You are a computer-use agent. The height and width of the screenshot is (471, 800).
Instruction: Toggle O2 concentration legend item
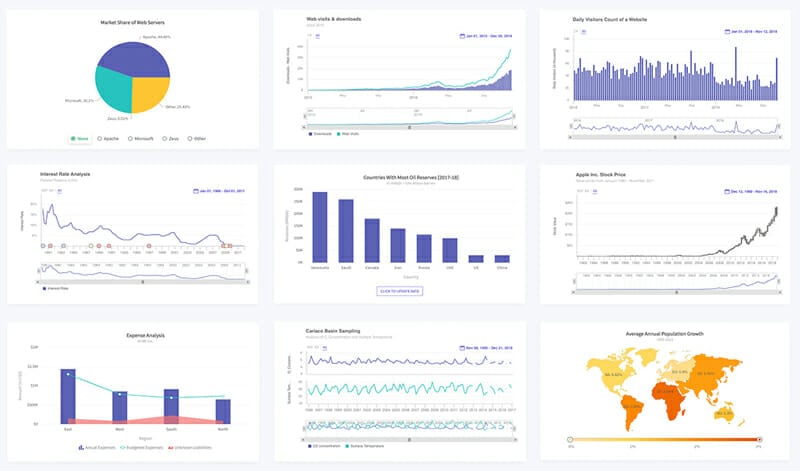(x=322, y=446)
